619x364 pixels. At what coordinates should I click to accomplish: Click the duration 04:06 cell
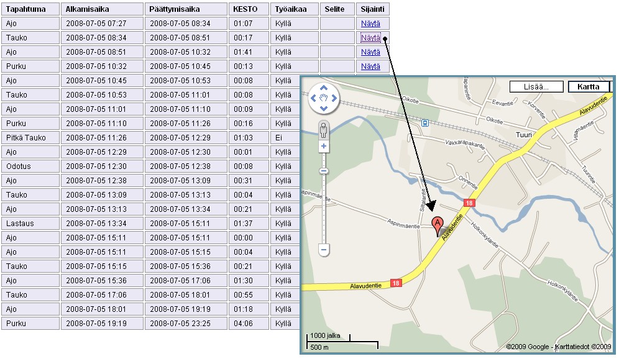point(249,324)
